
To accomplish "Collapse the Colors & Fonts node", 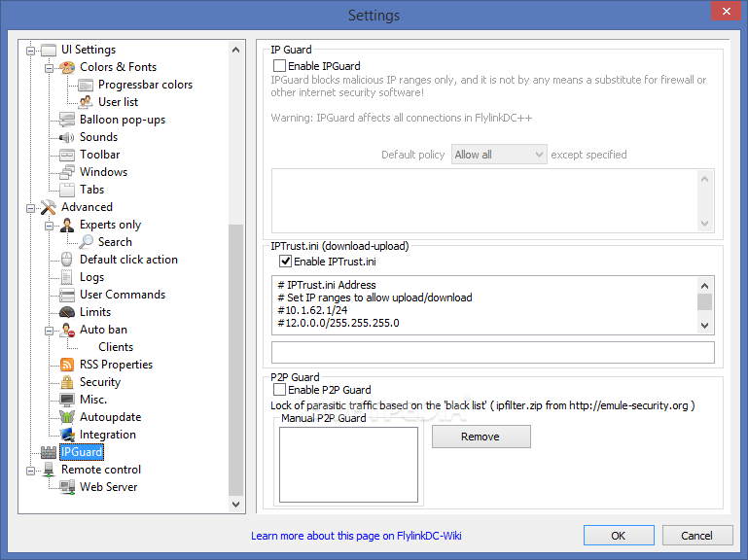I will (x=49, y=68).
